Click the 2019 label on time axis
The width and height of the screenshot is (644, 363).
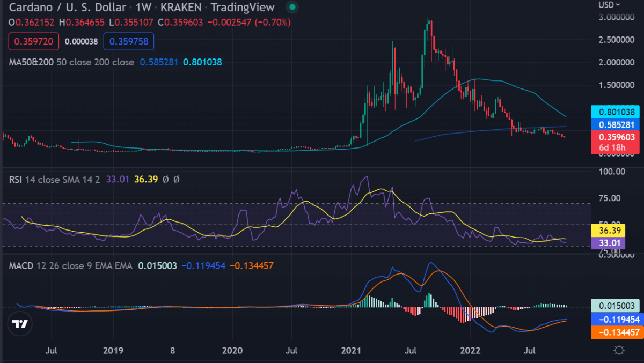point(113,351)
